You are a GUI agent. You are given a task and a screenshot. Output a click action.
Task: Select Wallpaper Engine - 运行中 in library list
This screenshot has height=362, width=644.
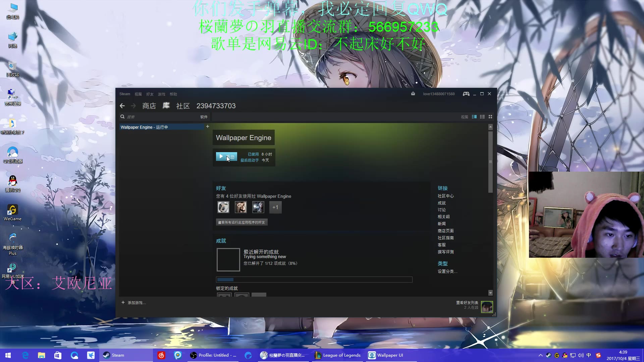162,127
